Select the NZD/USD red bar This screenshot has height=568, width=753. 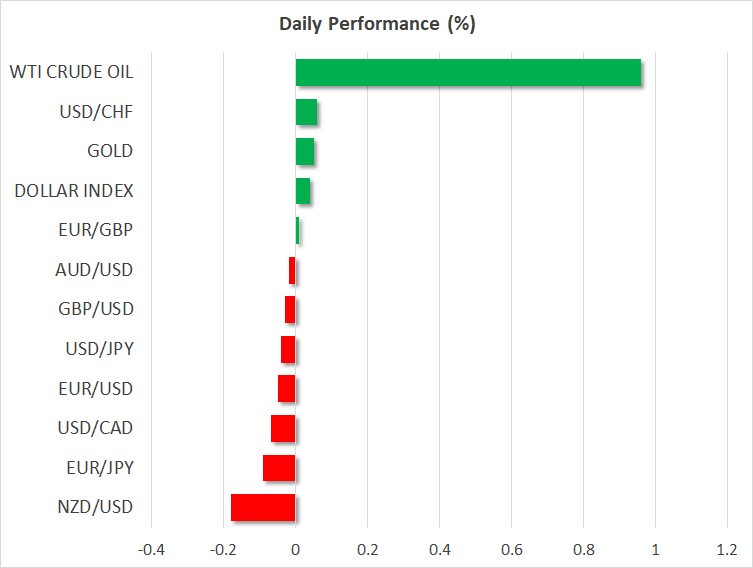pos(263,507)
